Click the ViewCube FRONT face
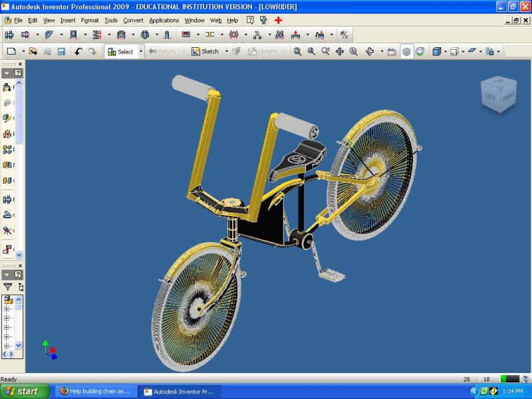Viewport: 532px width, 399px height. coord(508,96)
